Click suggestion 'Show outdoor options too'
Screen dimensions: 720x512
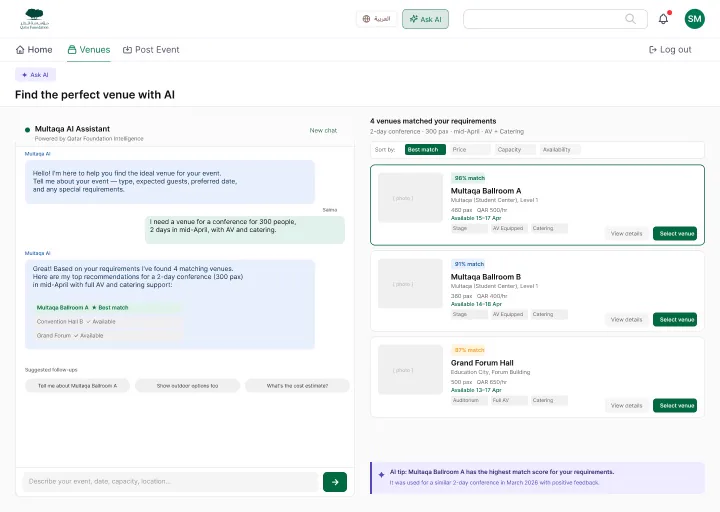[x=187, y=386]
